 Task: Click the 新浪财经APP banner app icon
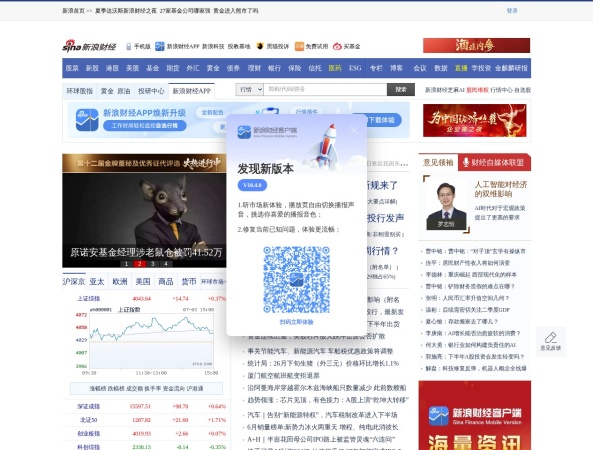87,120
